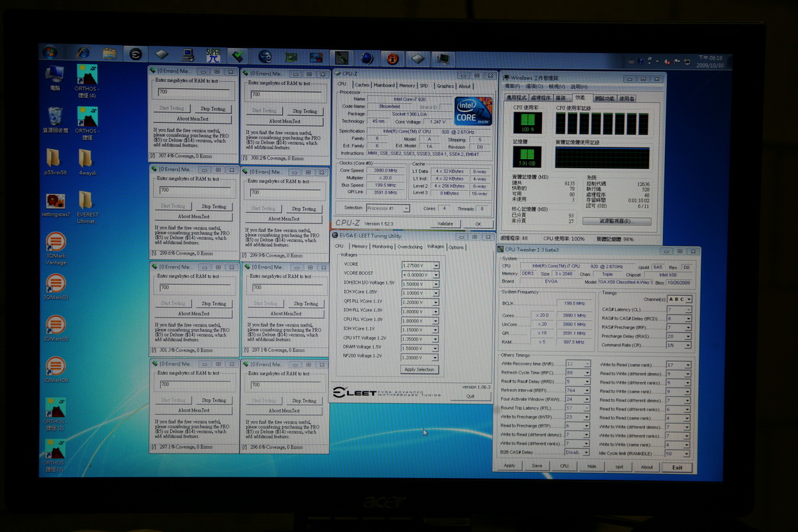798x532 pixels.
Task: Click 資源監視器 button in Task Manager
Action: [x=616, y=221]
